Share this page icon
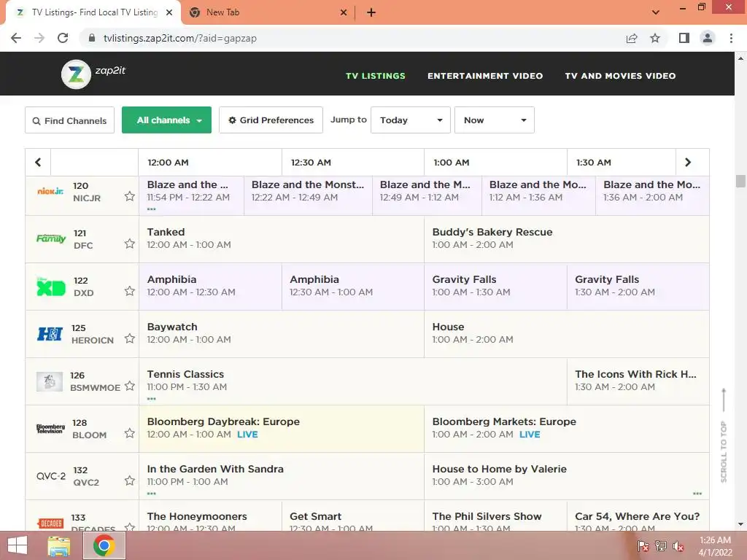Viewport: 747px width, 560px height. pyautogui.click(x=632, y=38)
